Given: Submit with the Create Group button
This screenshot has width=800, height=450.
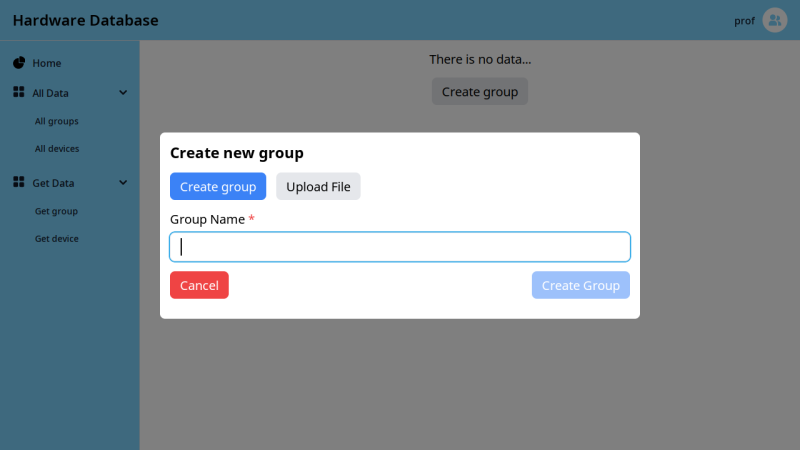Looking at the screenshot, I should click(581, 285).
